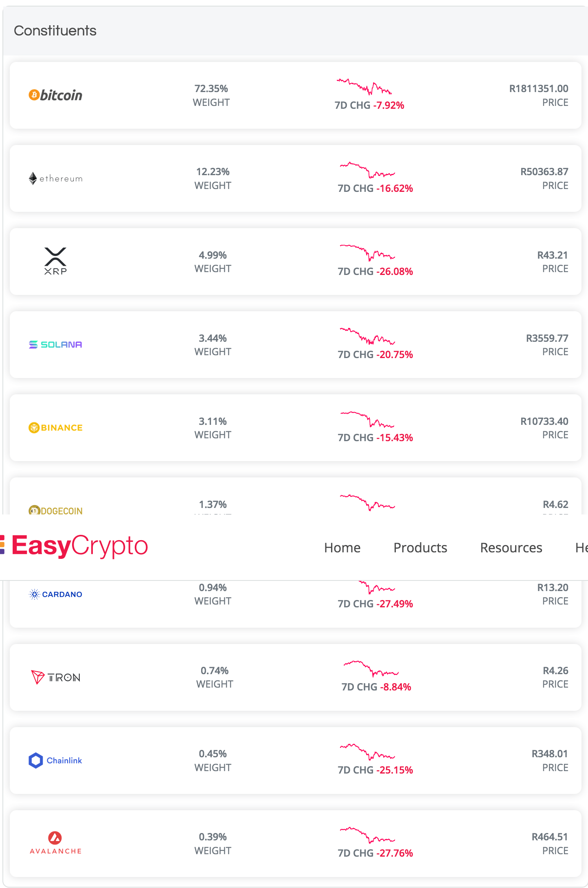Click Ethereum's 7D CHG -16.62% value
Screen dimensions: 588x888
pyautogui.click(x=375, y=188)
